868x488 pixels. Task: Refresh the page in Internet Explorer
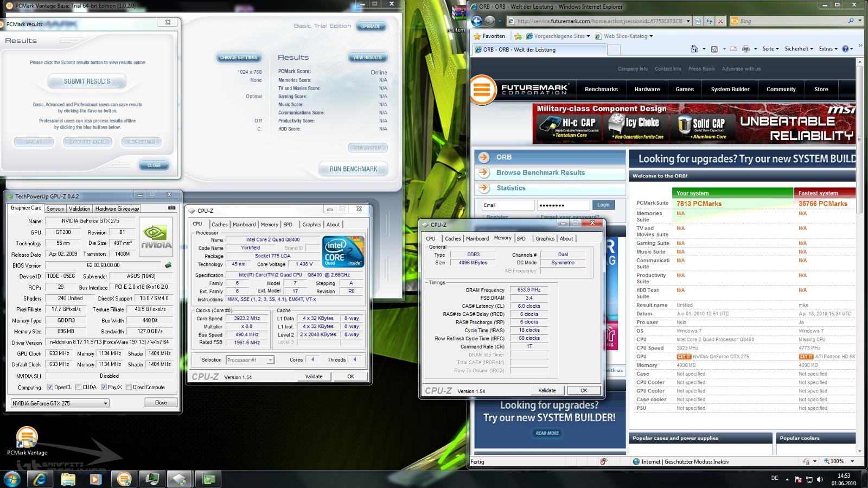tap(710, 21)
